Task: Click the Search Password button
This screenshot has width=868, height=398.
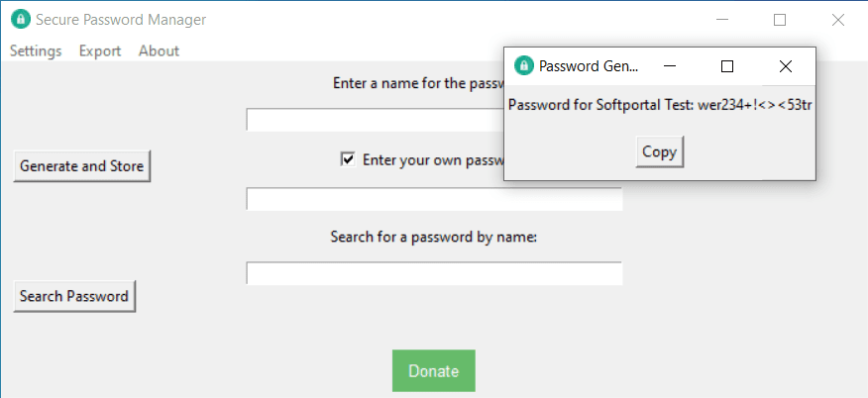Action: 74,295
